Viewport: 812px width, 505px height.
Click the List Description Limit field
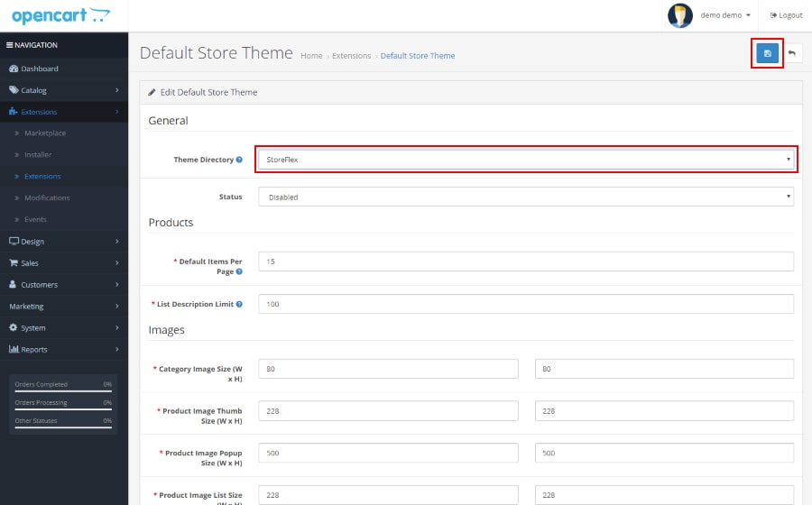(x=526, y=304)
